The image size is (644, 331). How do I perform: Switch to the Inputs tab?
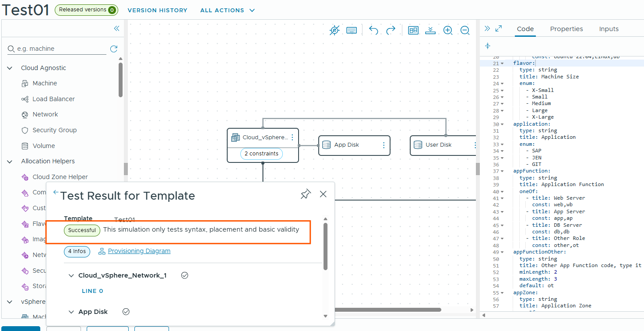click(x=609, y=29)
